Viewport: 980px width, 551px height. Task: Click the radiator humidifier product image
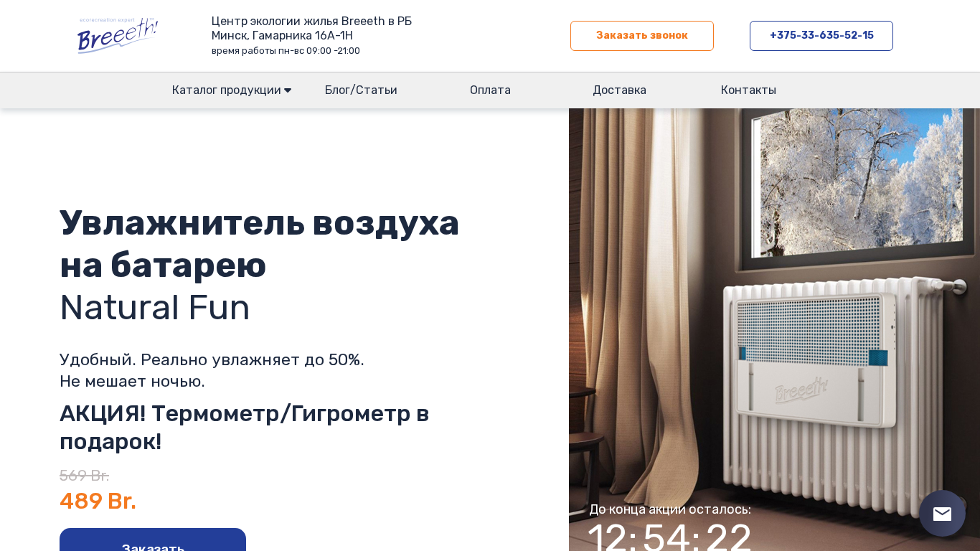click(x=774, y=329)
